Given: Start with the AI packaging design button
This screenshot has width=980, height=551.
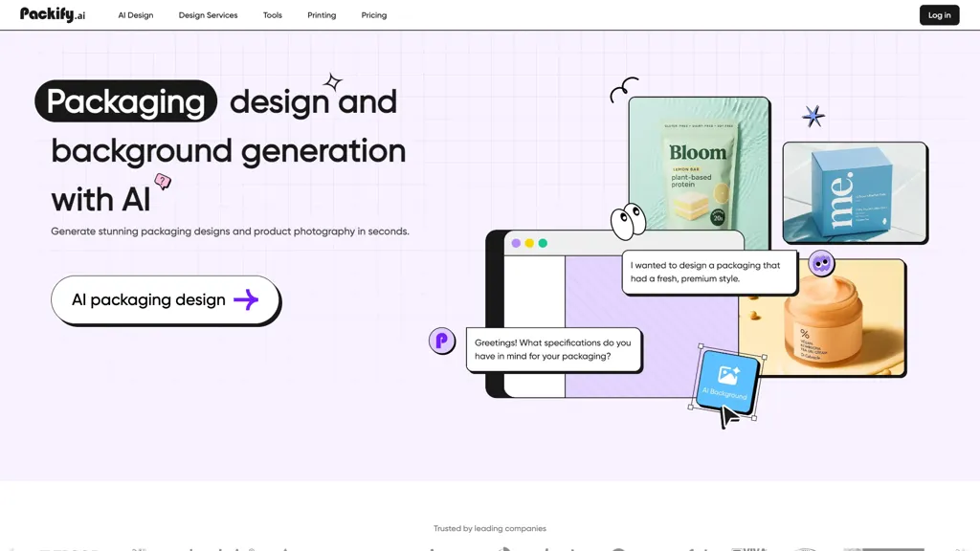Looking at the screenshot, I should [x=165, y=300].
